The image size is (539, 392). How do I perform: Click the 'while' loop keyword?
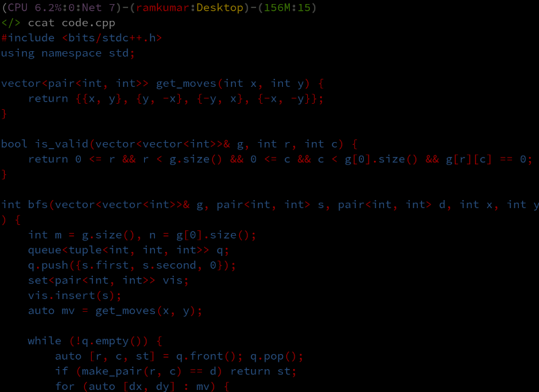point(44,341)
